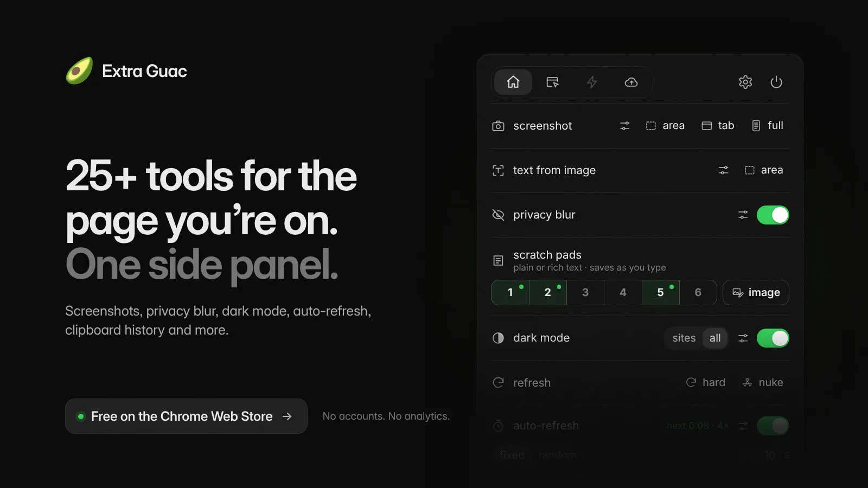Screen dimensions: 868x488
Task: Open screenshot options sliders icon
Action: coord(625,126)
